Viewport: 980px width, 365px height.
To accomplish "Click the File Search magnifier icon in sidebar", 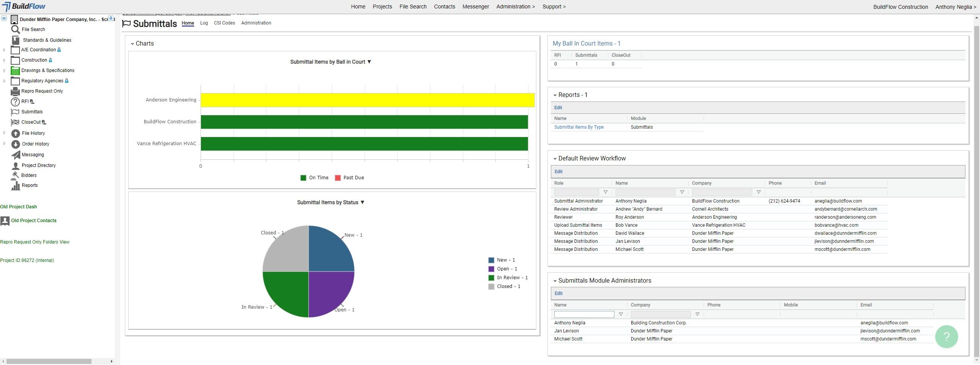I will coord(15,29).
